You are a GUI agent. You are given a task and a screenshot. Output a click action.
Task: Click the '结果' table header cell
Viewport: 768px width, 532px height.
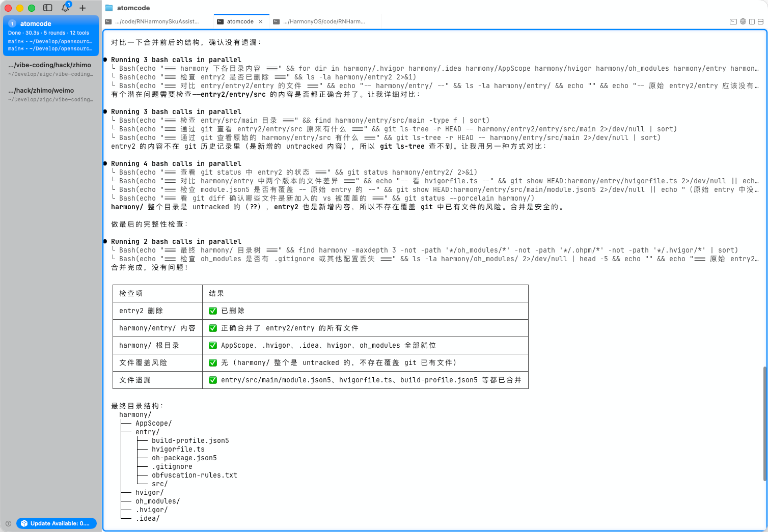coord(365,294)
